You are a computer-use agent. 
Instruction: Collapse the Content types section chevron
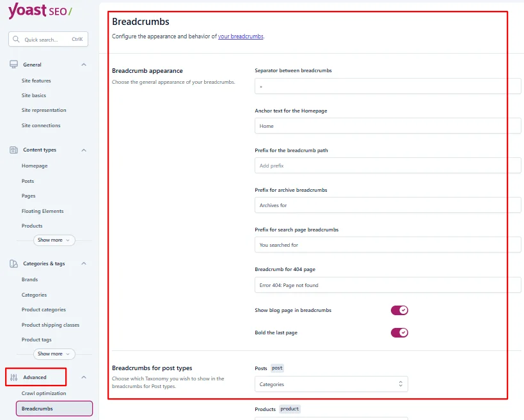(x=84, y=150)
